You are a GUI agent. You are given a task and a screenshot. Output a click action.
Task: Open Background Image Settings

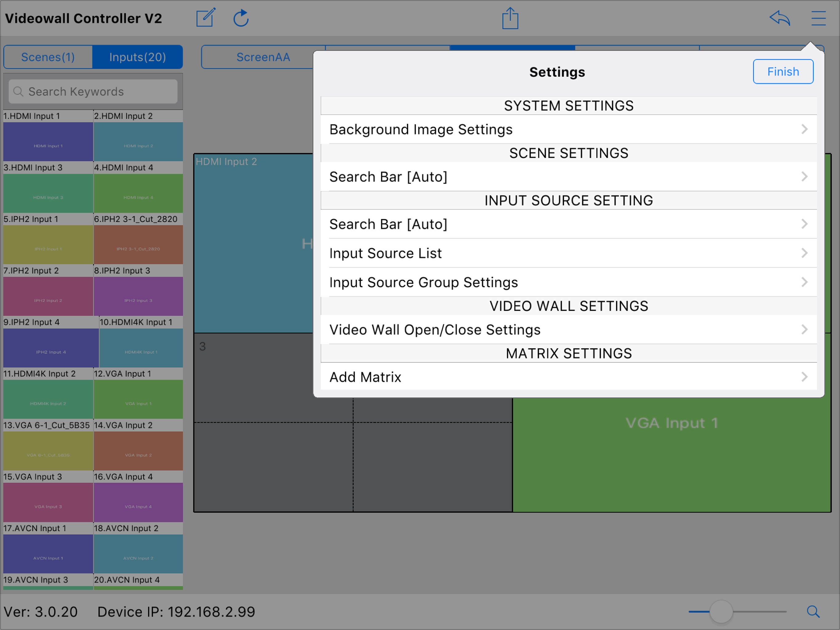pyautogui.click(x=569, y=130)
